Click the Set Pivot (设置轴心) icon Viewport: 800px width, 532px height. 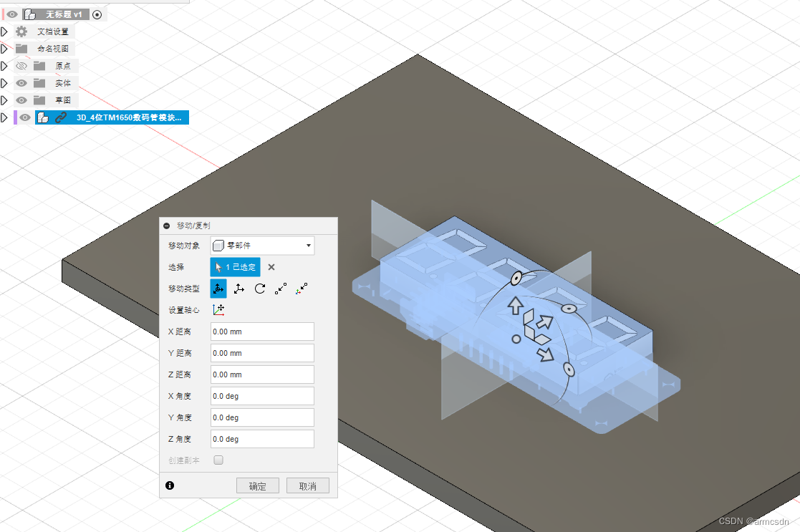pos(218,309)
